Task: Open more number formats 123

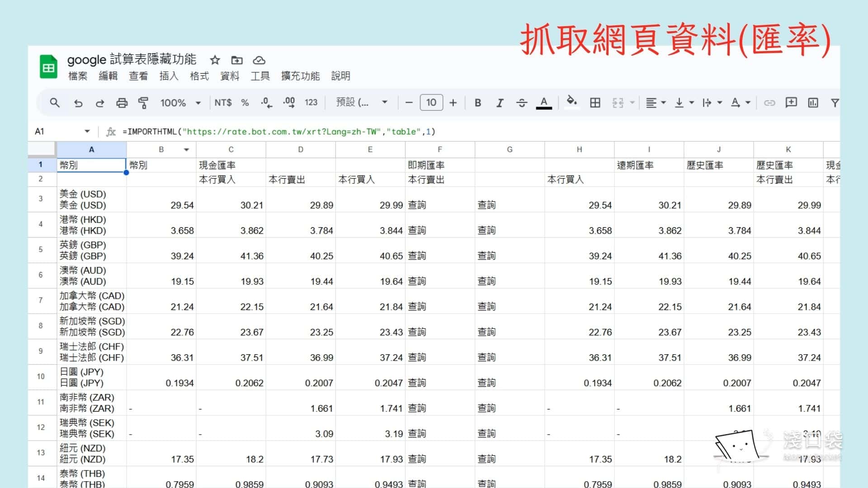Action: pos(311,103)
